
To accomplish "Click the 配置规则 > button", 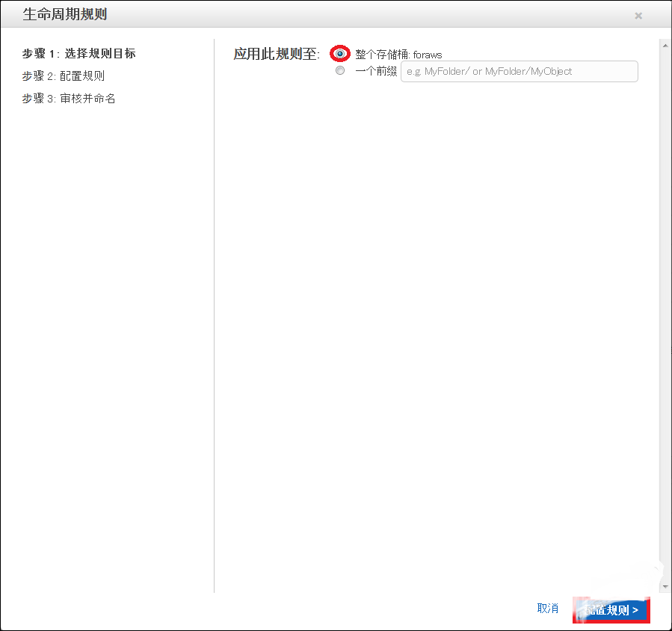I will (611, 609).
